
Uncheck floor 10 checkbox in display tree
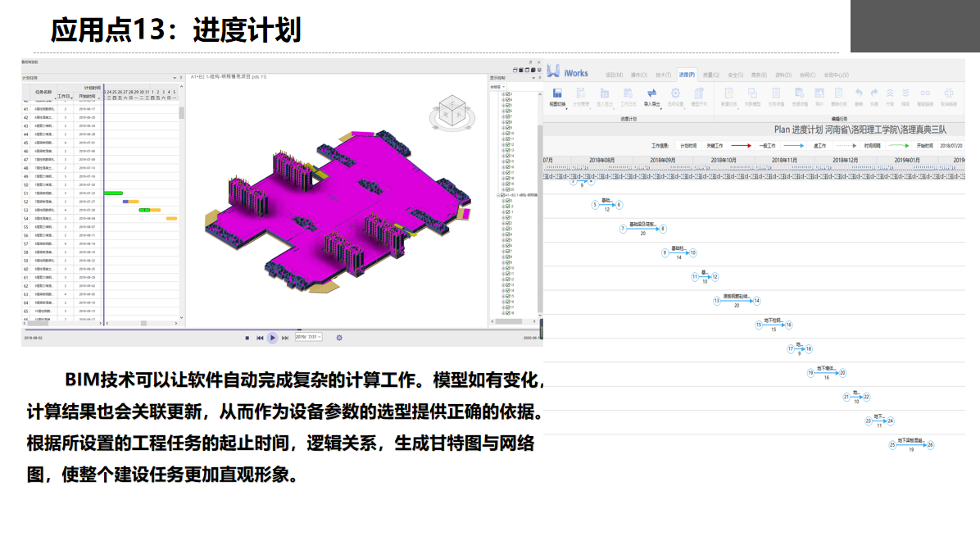pos(509,134)
